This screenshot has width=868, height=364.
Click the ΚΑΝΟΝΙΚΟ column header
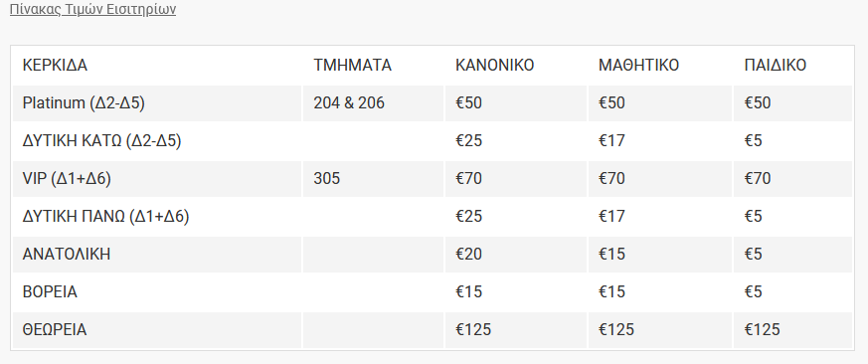click(495, 66)
